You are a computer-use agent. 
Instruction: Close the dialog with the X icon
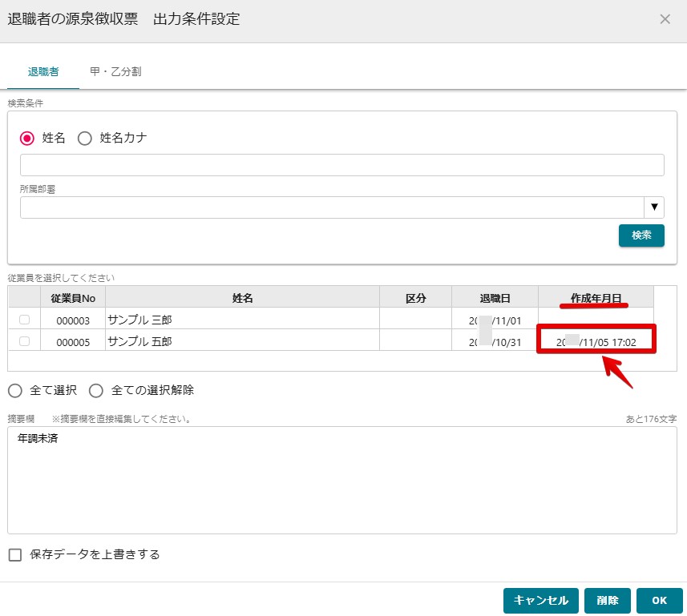coord(665,19)
